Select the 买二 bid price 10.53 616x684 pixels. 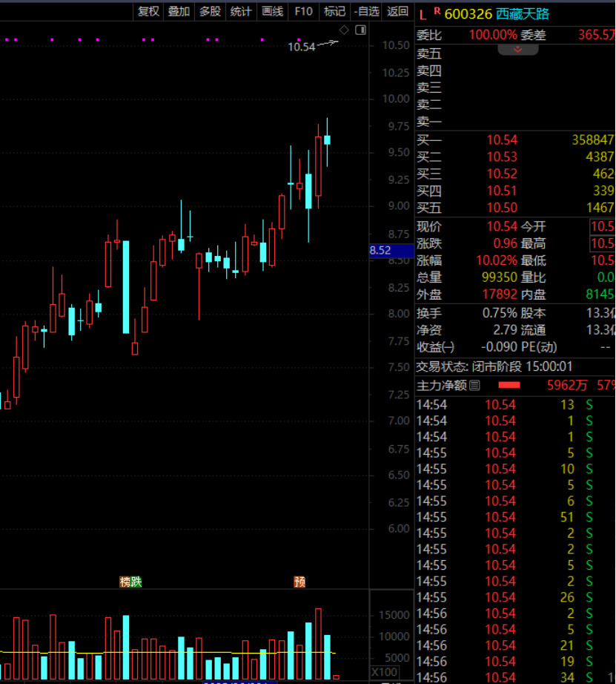point(502,157)
